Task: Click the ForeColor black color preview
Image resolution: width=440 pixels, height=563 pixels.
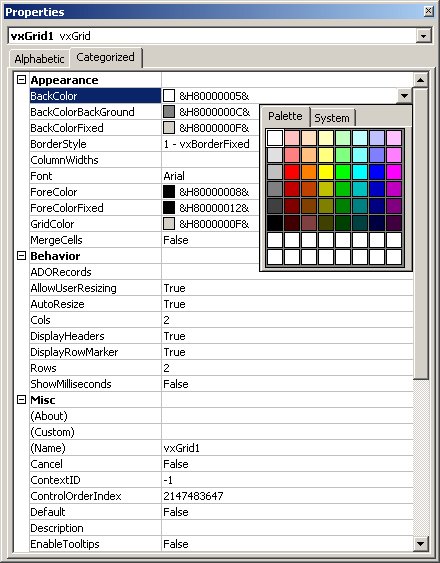Action: point(169,192)
